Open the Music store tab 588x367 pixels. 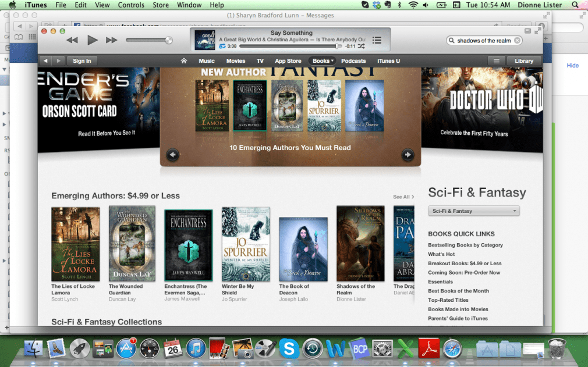pyautogui.click(x=207, y=60)
